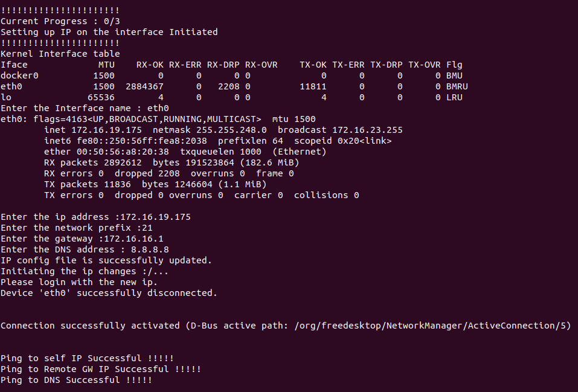Click the network prefix value 21
This screenshot has height=392, width=578.
pyautogui.click(x=147, y=228)
